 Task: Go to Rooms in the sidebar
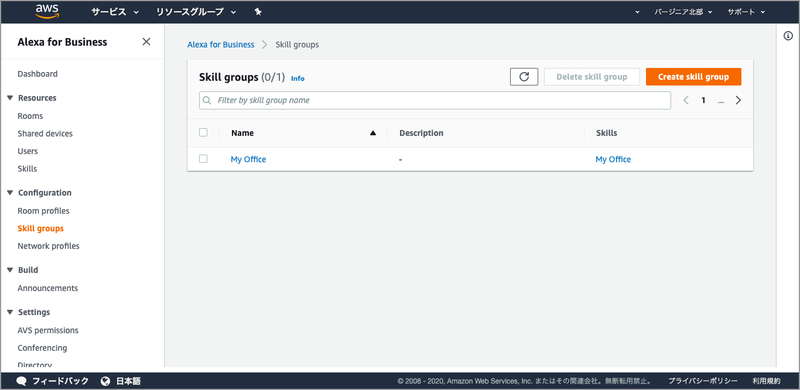pos(30,116)
